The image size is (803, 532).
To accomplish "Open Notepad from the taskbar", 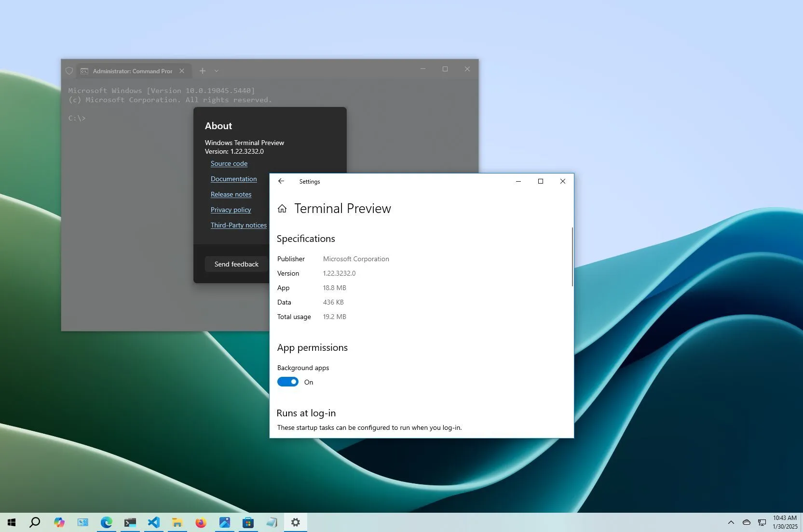I will 272,522.
